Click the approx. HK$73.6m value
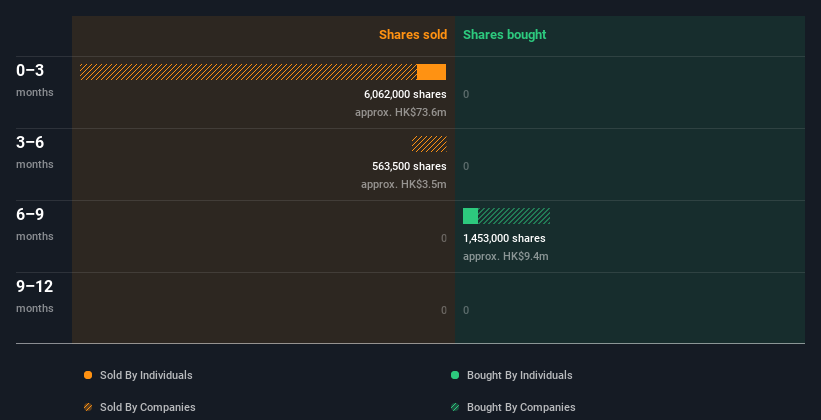Screen dimensions: 821x420 pyautogui.click(x=401, y=113)
